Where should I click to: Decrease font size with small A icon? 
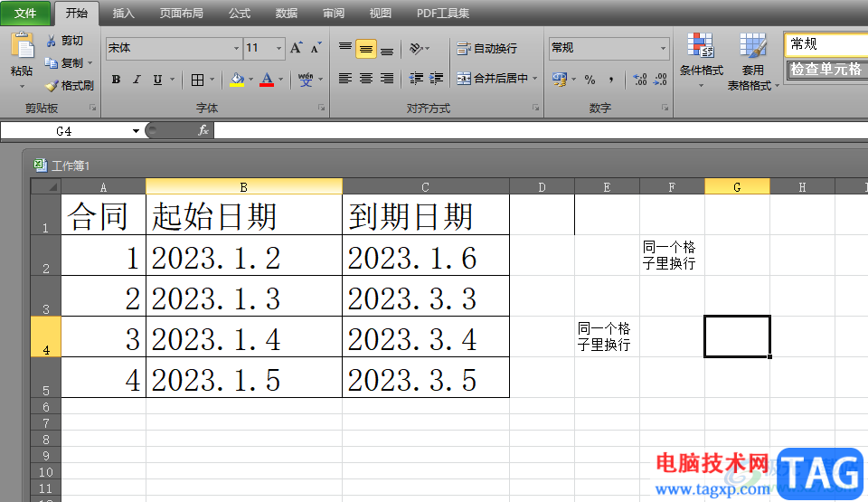316,48
